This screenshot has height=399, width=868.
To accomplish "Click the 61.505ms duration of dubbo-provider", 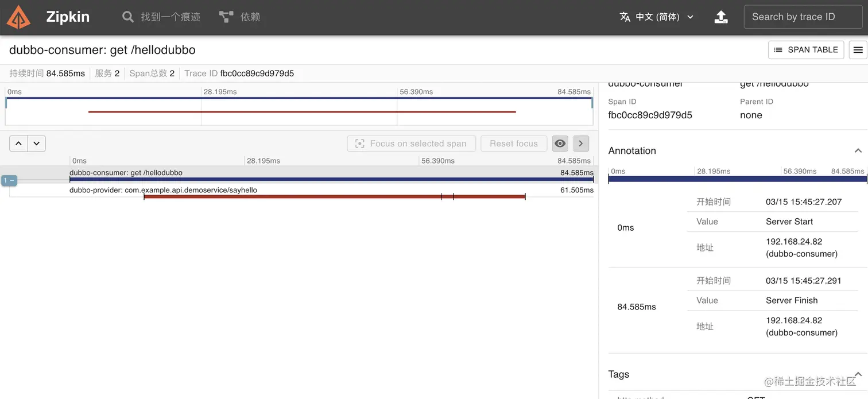I will pos(577,190).
